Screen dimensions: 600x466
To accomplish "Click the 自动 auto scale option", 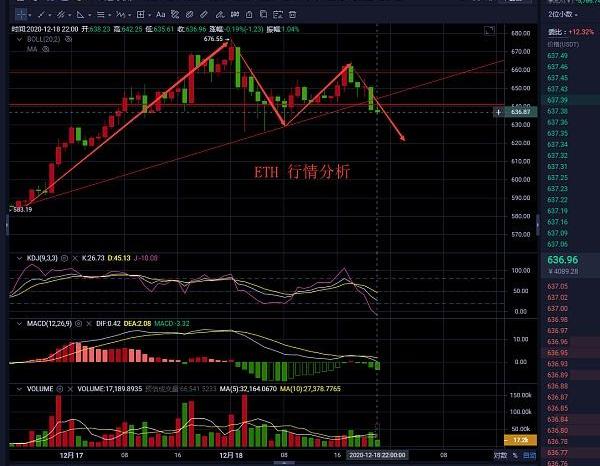I will coord(529,455).
